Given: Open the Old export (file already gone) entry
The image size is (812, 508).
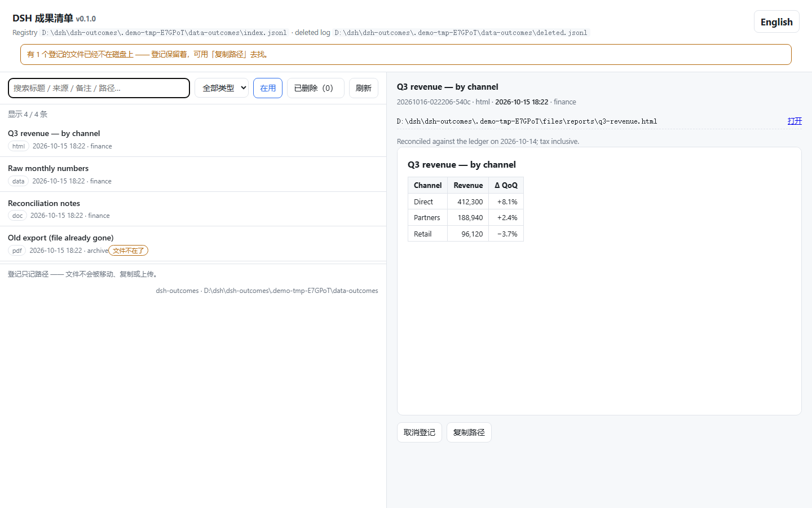Looking at the screenshot, I should pyautogui.click(x=193, y=244).
